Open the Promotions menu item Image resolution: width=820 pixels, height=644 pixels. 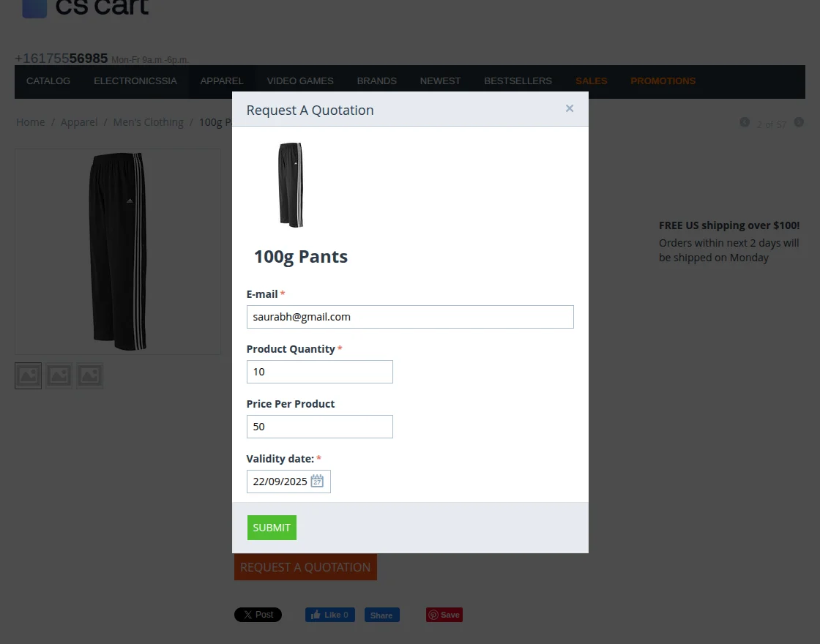663,81
